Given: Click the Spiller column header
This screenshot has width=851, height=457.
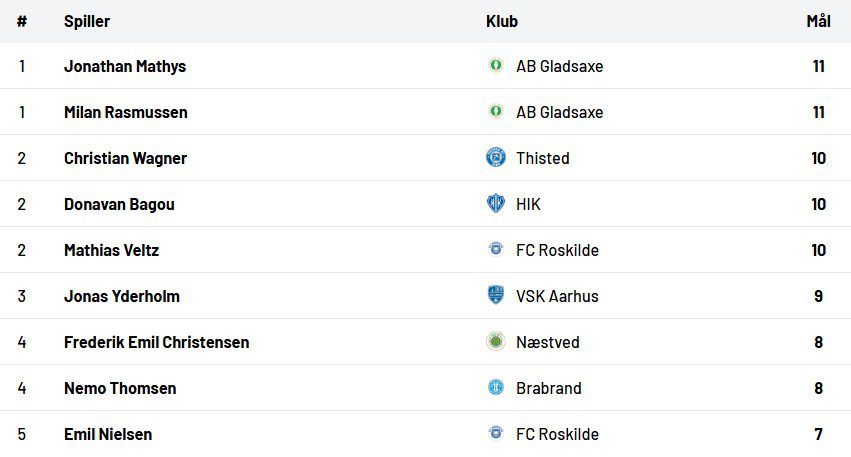Looking at the screenshot, I should click(x=87, y=21).
